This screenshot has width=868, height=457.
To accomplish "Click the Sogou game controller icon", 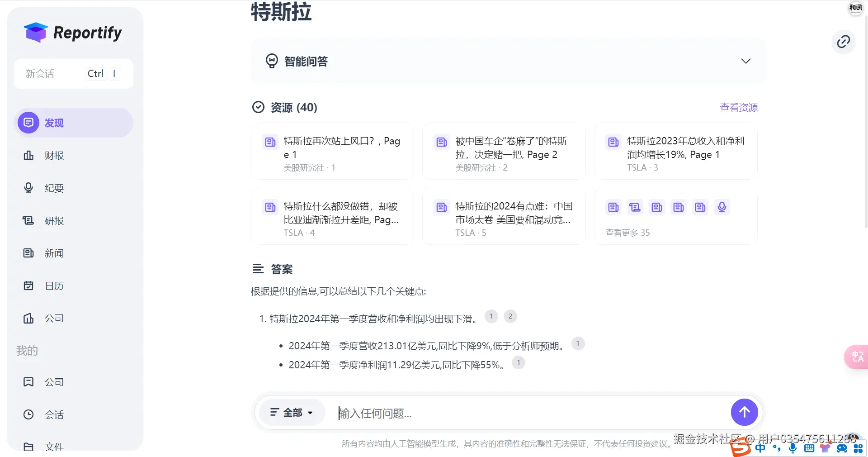I will point(842,448).
